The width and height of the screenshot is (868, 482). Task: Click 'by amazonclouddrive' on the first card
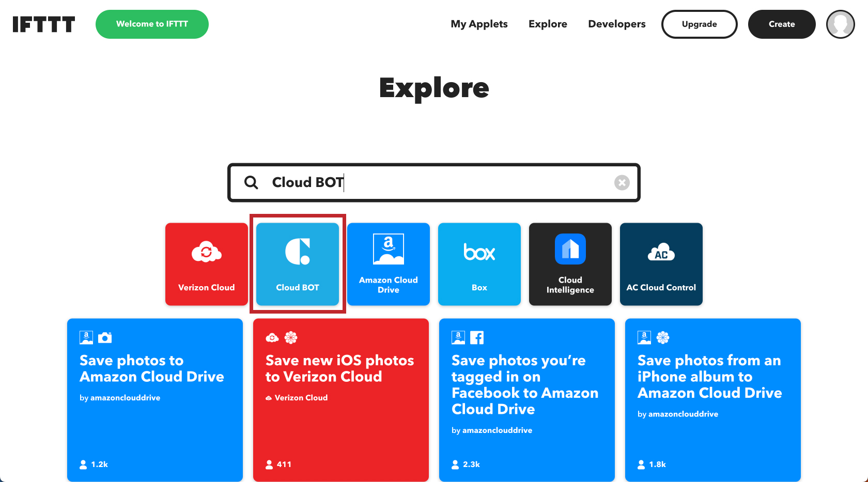point(120,398)
